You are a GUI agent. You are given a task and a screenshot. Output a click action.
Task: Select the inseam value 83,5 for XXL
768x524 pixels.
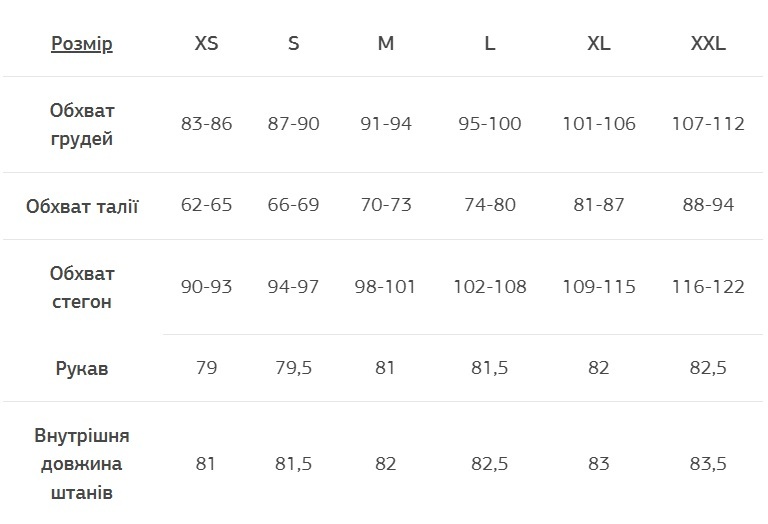pos(708,465)
